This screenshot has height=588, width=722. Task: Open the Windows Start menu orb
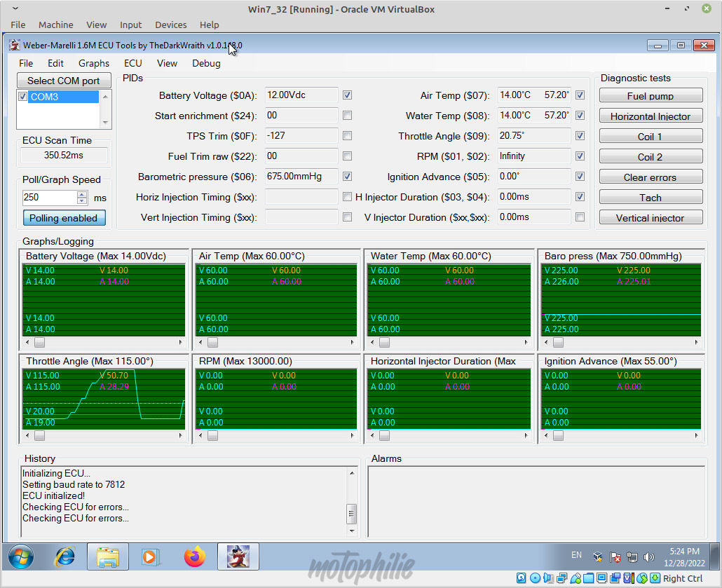click(21, 556)
